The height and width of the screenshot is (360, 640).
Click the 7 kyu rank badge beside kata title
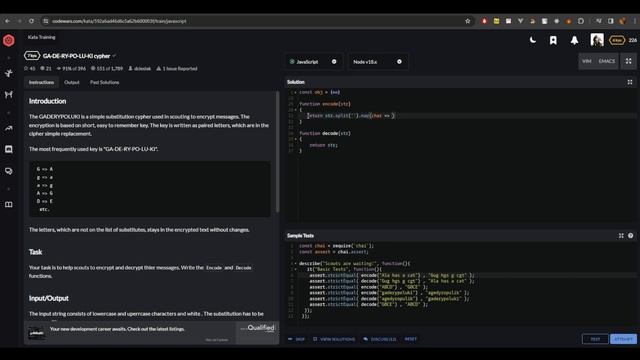pos(32,56)
